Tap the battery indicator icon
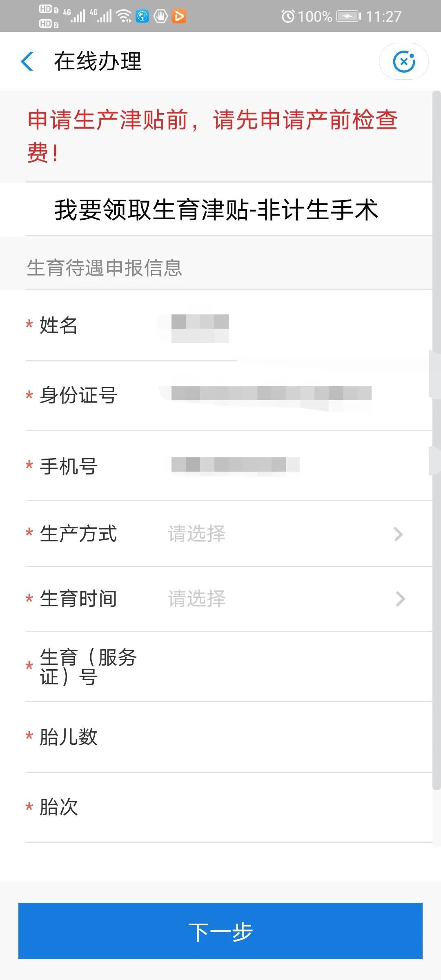441x980 pixels. [348, 16]
